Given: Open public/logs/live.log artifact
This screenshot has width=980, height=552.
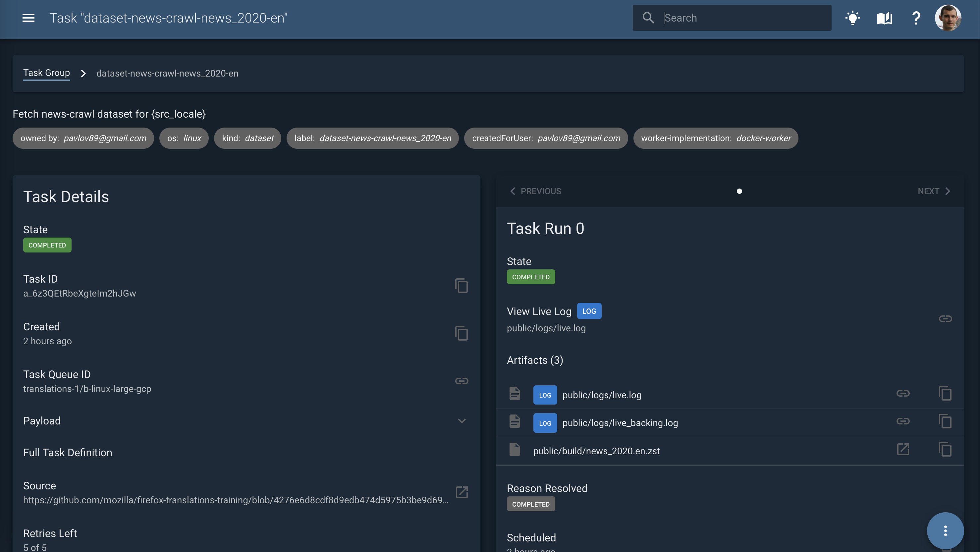Looking at the screenshot, I should [602, 395].
